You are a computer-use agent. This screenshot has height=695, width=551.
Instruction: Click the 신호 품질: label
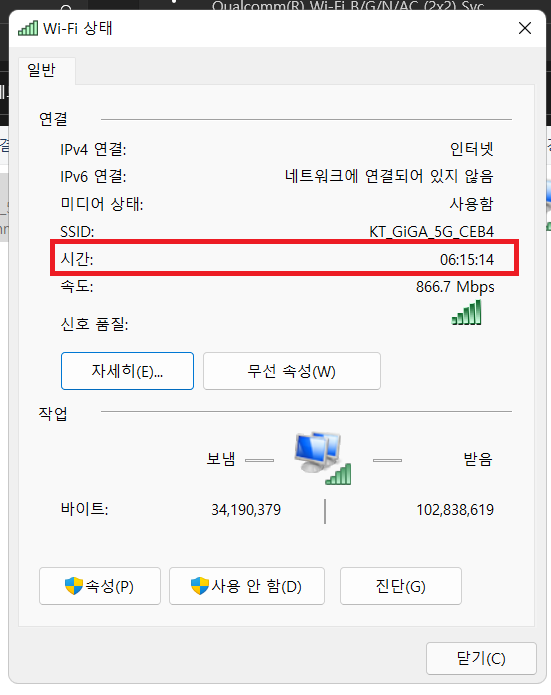(x=94, y=324)
